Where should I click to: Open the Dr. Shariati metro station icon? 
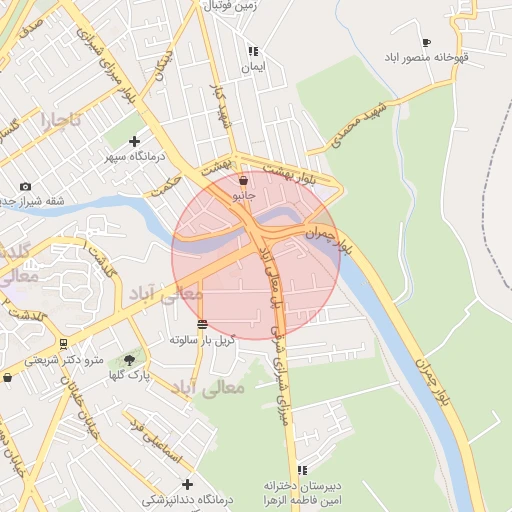[x=63, y=344]
